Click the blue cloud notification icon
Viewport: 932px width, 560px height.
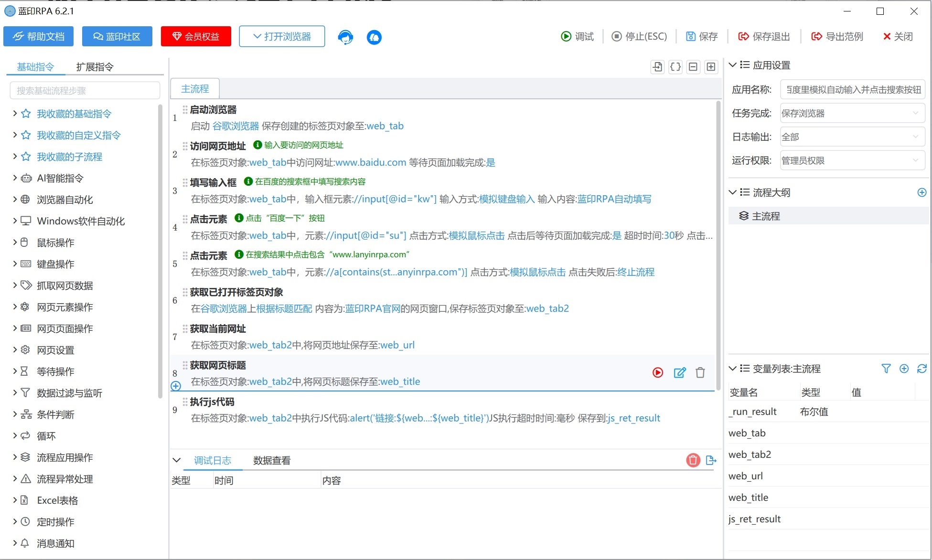point(374,37)
